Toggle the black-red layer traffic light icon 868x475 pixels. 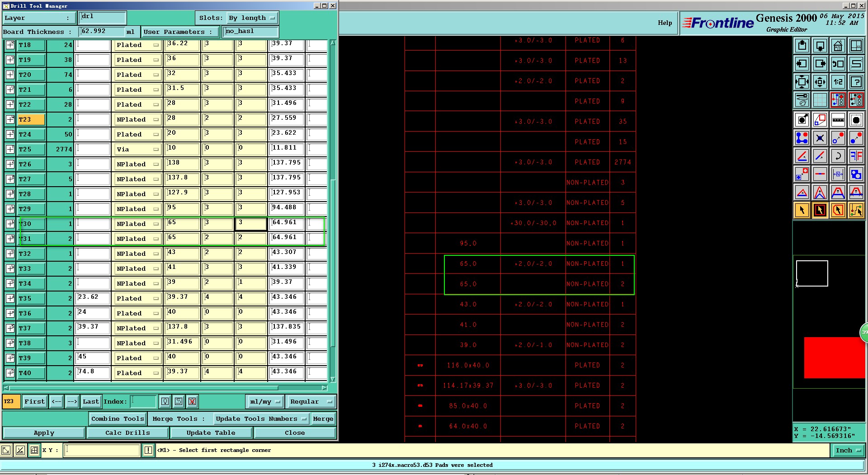(856, 100)
